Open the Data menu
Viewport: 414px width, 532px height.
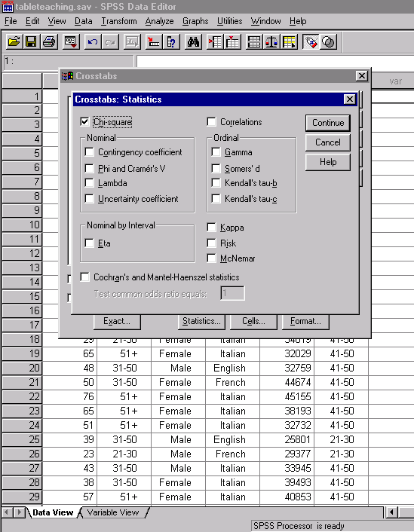click(83, 21)
